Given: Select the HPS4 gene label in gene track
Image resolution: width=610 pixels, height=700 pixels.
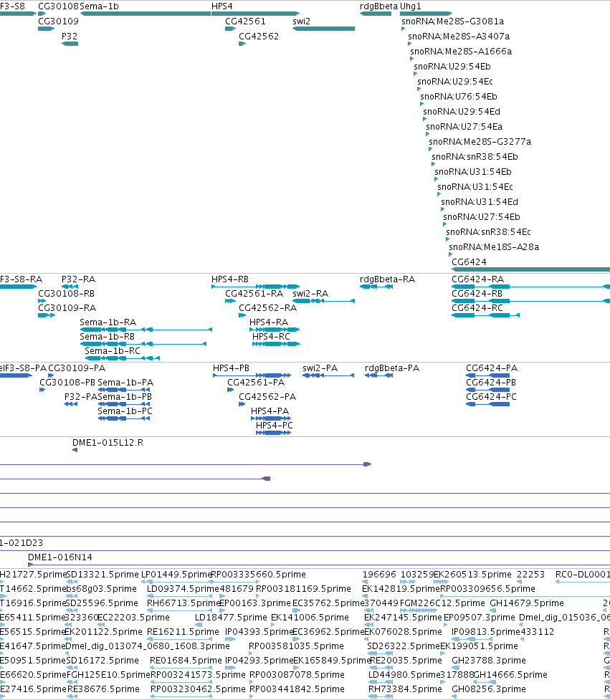Looking at the screenshot, I should (x=222, y=6).
